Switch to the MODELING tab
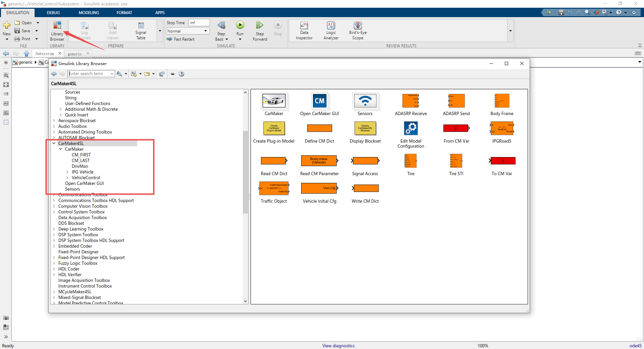The width and height of the screenshot is (644, 349). (89, 12)
